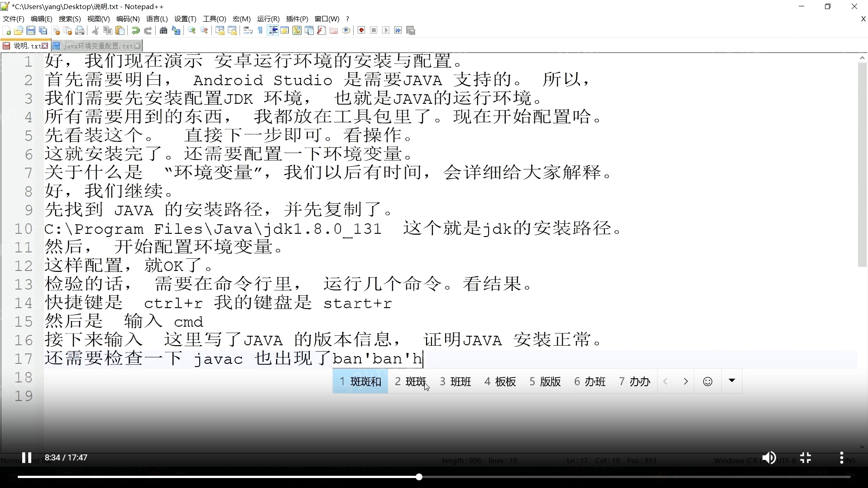This screenshot has height=488, width=868.
Task: Pause the video playback
Action: [27, 458]
